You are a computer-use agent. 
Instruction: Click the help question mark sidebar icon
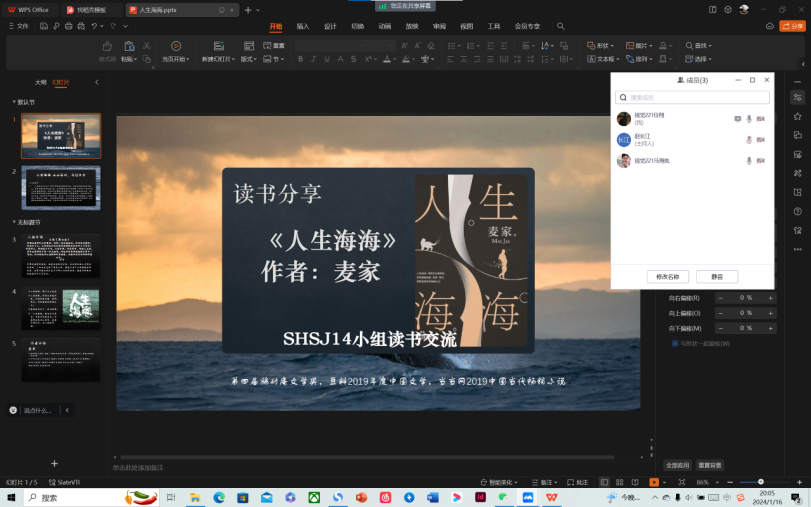797,212
